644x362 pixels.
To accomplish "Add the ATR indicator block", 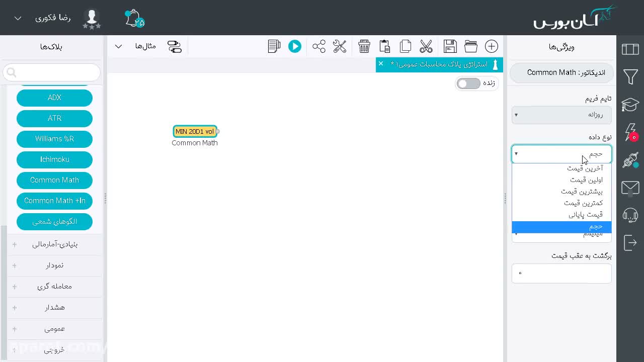I will 54,118.
